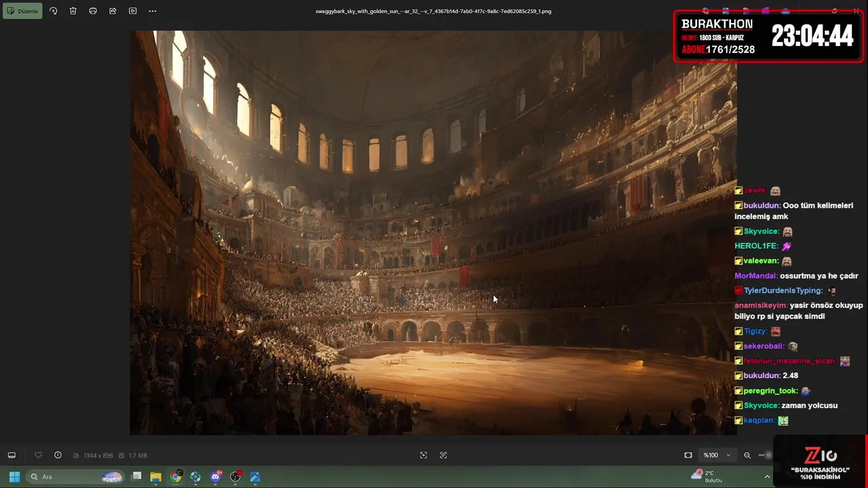Click the Ara taskbar search box
This screenshot has height=488, width=868.
pyautogui.click(x=75, y=476)
